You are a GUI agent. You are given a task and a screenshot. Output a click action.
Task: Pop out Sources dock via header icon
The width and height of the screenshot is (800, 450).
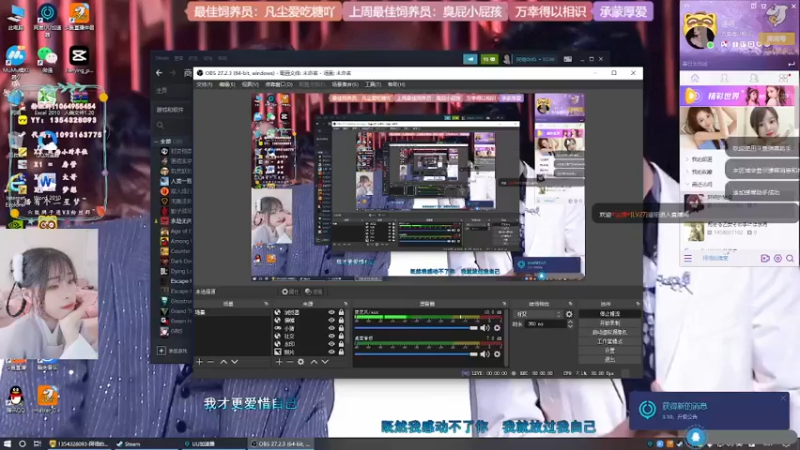click(345, 304)
